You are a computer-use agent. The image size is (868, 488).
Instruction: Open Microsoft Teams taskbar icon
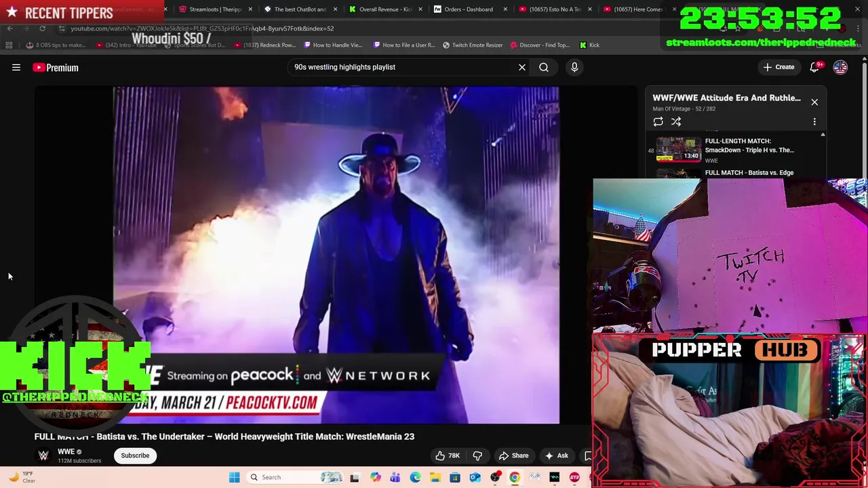click(395, 477)
